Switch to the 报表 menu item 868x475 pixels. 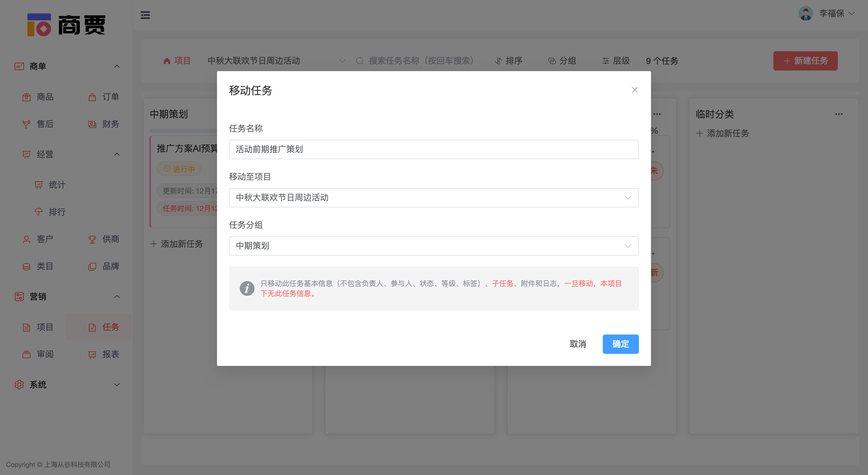[x=111, y=354]
